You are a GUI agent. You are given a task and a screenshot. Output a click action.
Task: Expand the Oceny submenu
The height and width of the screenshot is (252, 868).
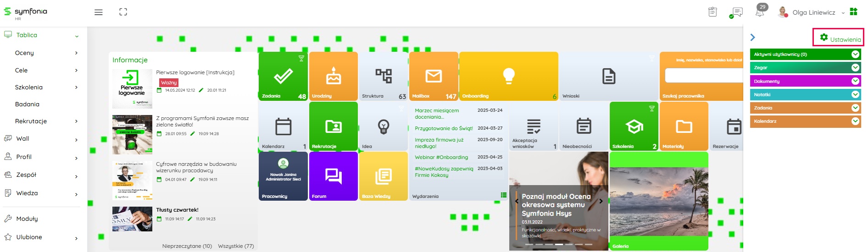76,53
